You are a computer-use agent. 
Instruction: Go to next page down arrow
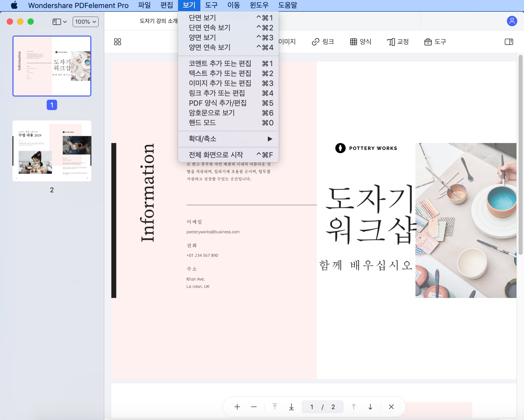370,407
